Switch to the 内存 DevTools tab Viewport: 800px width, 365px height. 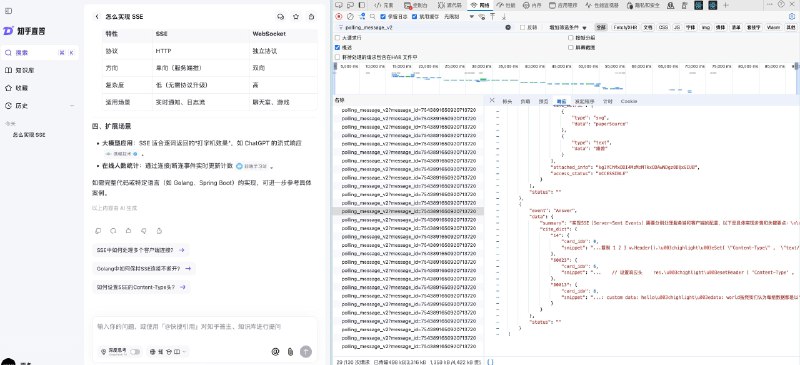click(532, 5)
